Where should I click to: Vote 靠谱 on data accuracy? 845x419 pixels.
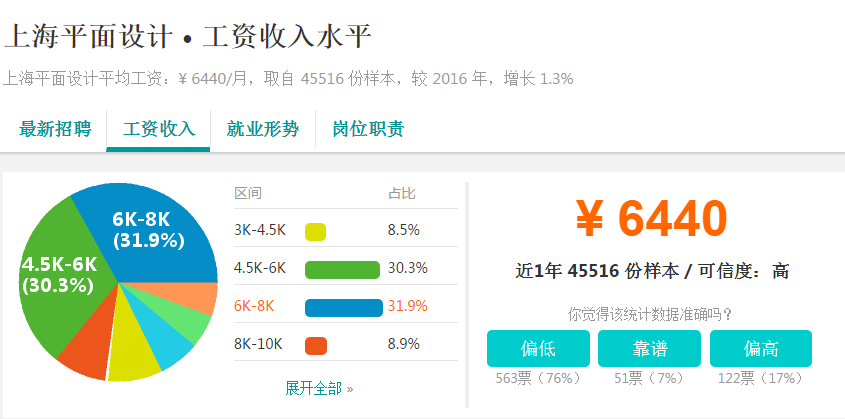[649, 348]
